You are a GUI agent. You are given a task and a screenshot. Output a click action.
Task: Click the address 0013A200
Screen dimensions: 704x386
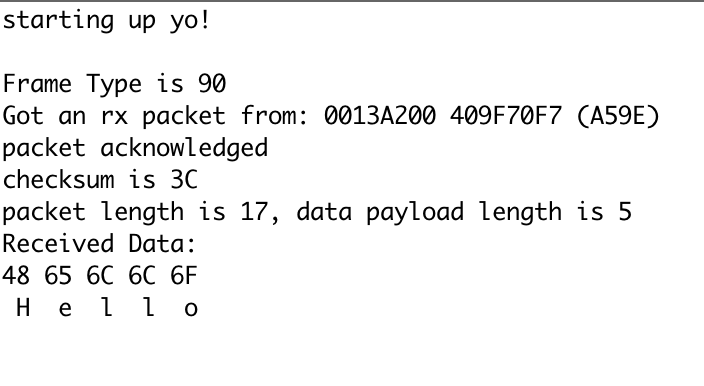tap(380, 116)
